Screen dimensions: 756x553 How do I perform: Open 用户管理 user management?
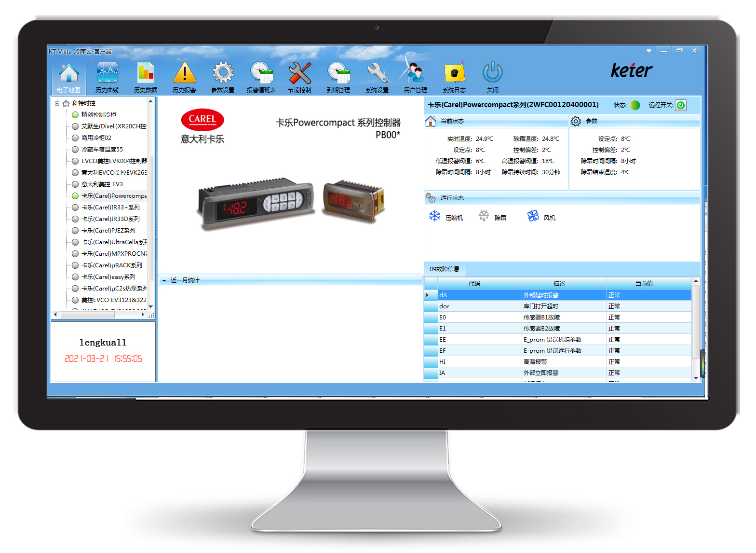coord(416,77)
